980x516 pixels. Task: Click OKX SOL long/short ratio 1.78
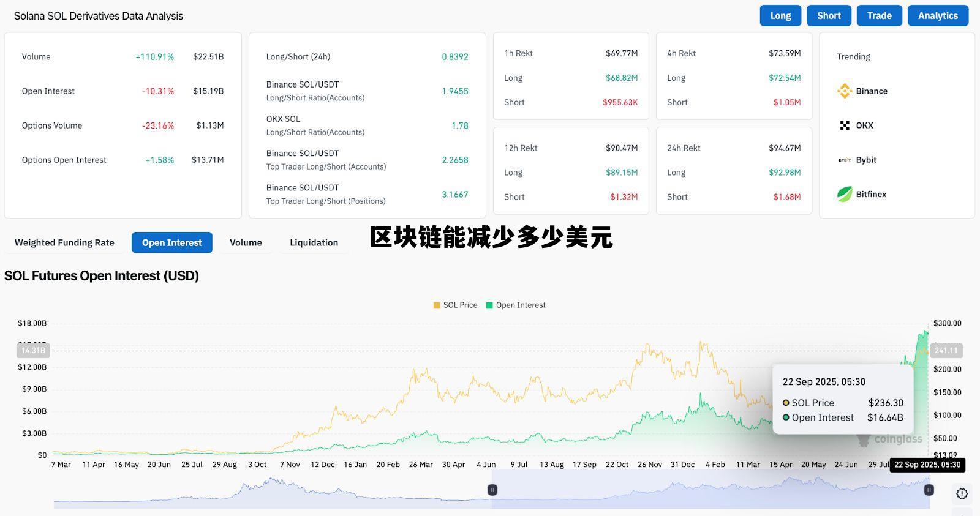pyautogui.click(x=460, y=125)
